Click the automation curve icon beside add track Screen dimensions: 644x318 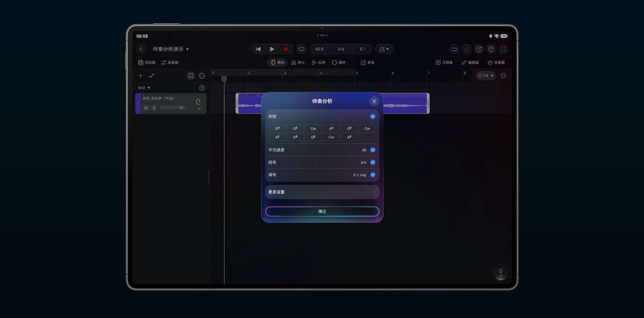coord(152,76)
